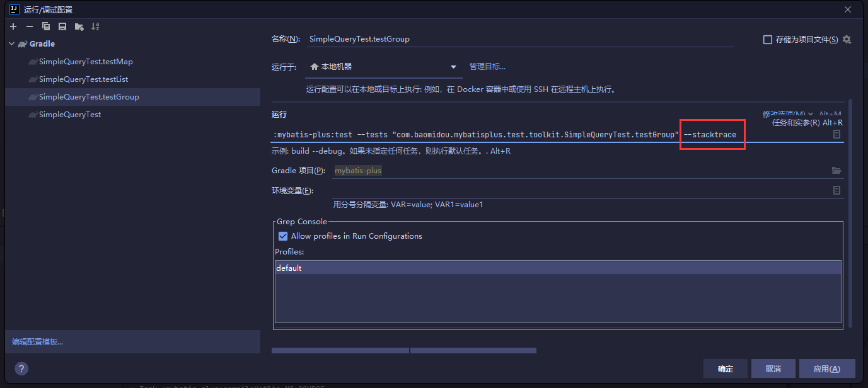868x388 pixels.
Task: Click the save configuration floppy disk icon
Action: coord(62,26)
